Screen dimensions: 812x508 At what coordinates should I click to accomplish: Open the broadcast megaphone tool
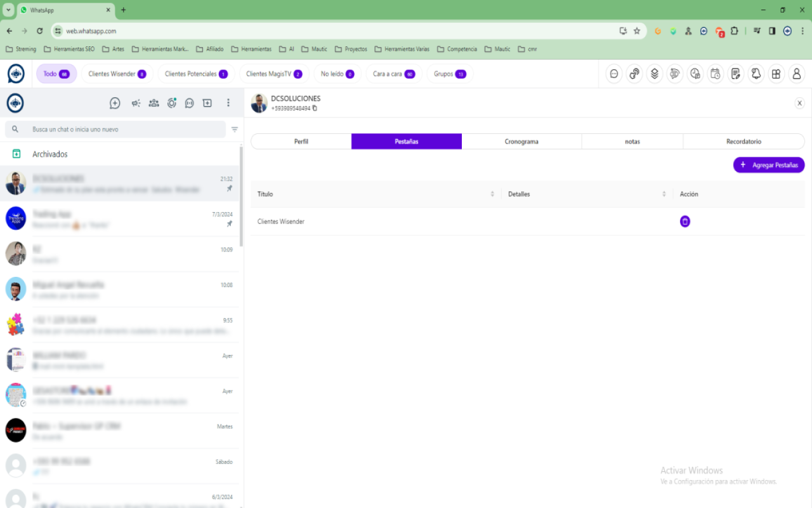click(x=135, y=103)
